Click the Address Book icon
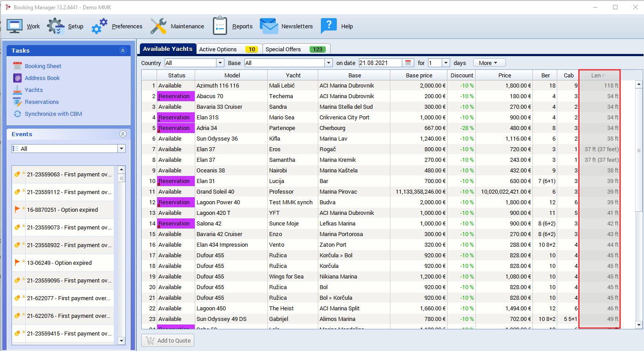Screen dimensions: 644x351 [x=17, y=78]
